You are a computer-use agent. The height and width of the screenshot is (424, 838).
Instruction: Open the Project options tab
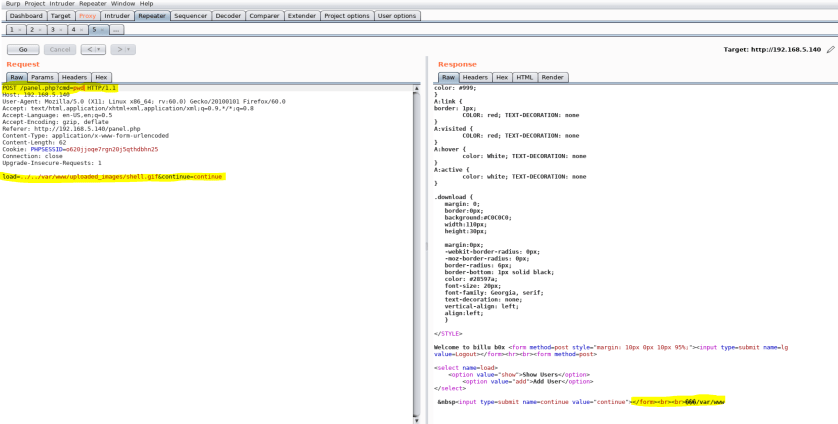[x=346, y=16]
